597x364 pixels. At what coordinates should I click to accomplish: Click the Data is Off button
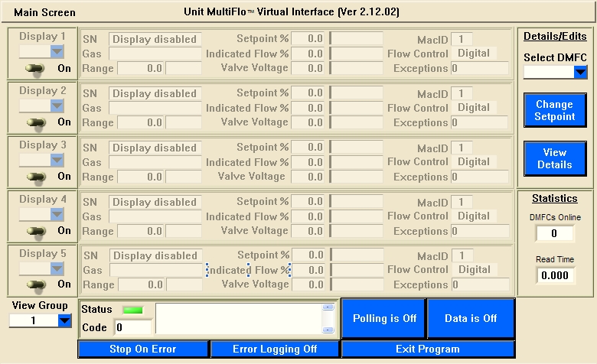(x=471, y=318)
